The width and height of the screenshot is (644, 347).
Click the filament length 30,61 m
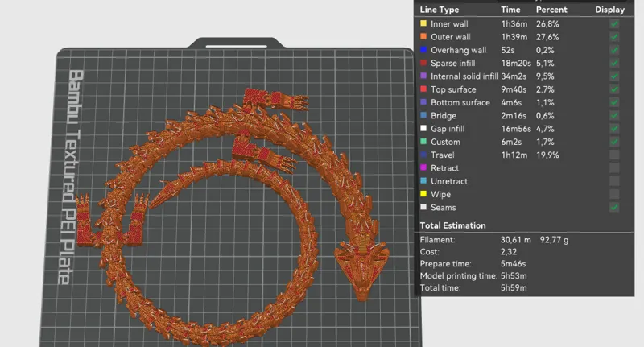pyautogui.click(x=515, y=240)
